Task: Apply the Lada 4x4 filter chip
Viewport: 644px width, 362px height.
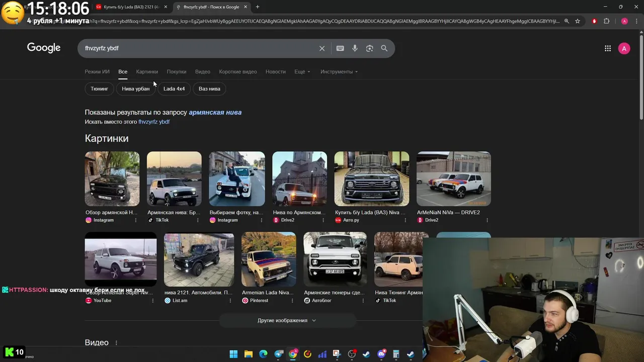Action: point(174,88)
